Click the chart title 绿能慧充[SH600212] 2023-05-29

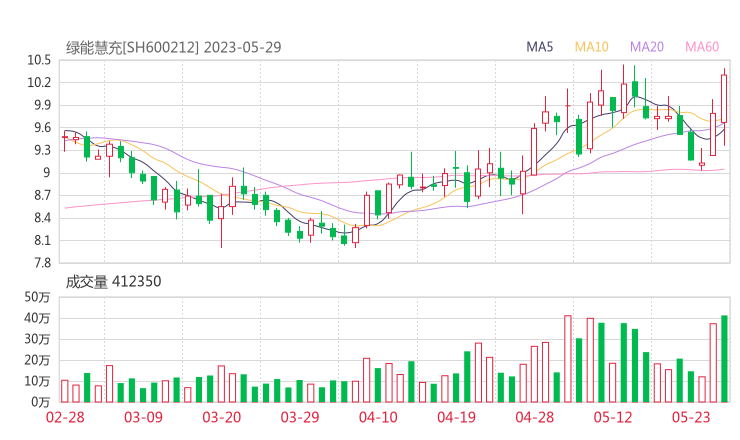coord(173,48)
